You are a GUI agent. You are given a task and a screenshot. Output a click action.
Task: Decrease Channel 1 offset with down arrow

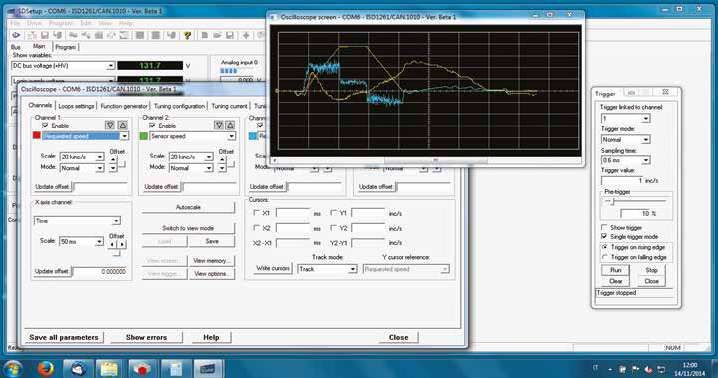113,168
